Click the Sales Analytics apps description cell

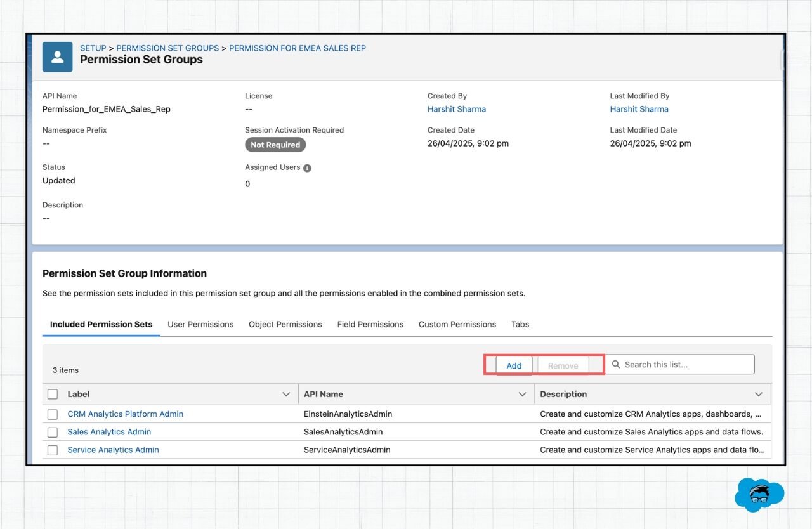652,432
